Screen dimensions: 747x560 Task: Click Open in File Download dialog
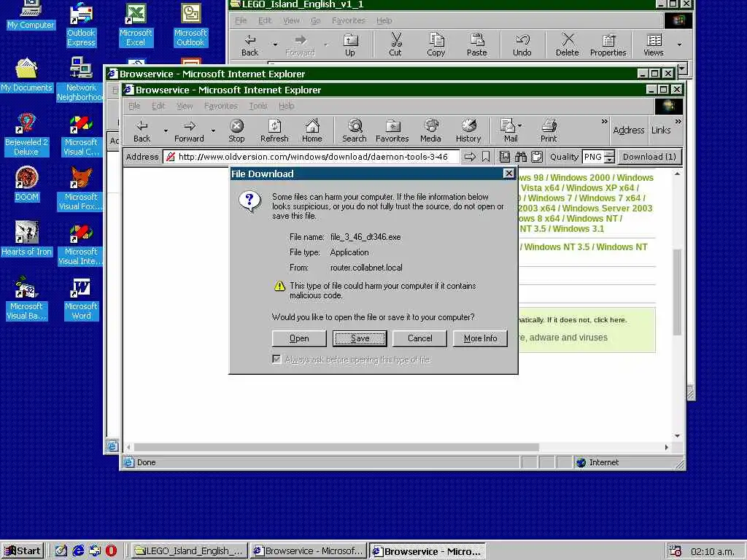point(299,338)
